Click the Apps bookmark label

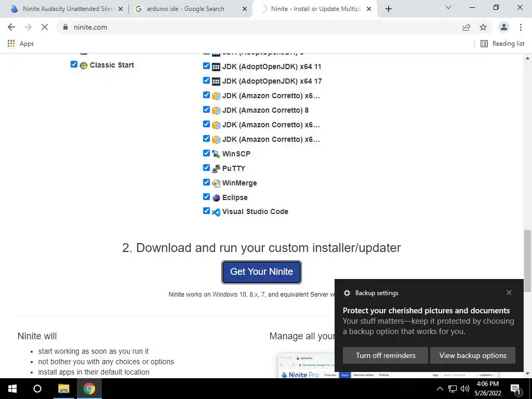pyautogui.click(x=26, y=44)
